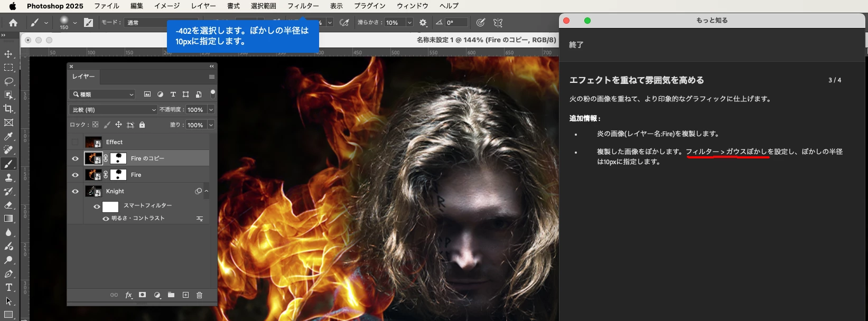Hide the Fire のコピー layer

(75, 158)
